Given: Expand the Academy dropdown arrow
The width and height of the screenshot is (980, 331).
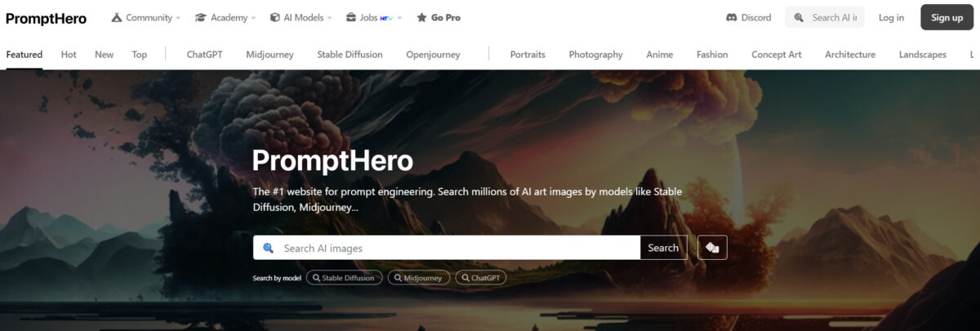Looking at the screenshot, I should coord(253,18).
